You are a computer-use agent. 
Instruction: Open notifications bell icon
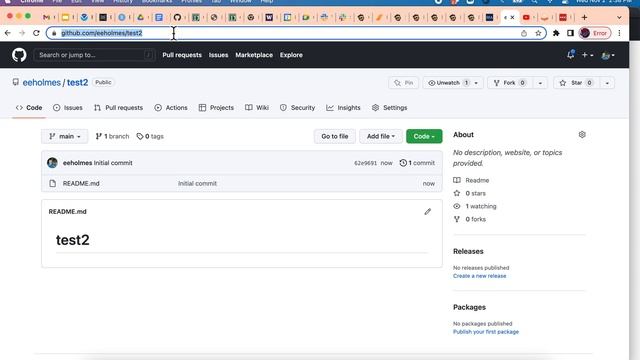click(571, 54)
